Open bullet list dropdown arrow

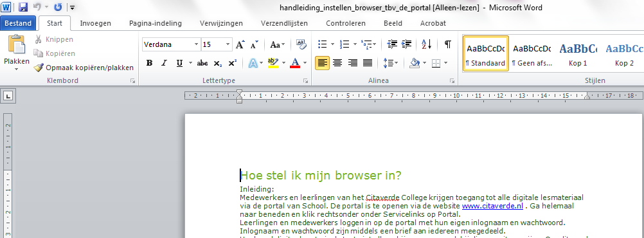(332, 44)
